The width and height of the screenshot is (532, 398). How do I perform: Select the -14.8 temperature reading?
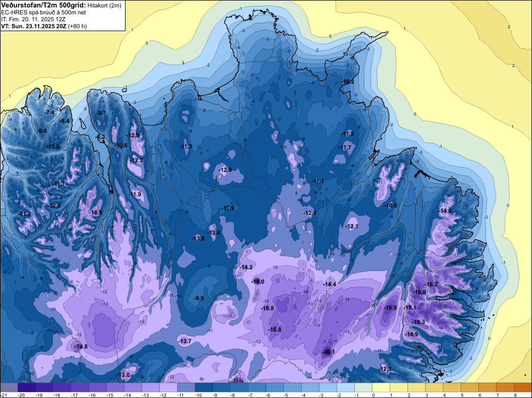tap(81, 346)
